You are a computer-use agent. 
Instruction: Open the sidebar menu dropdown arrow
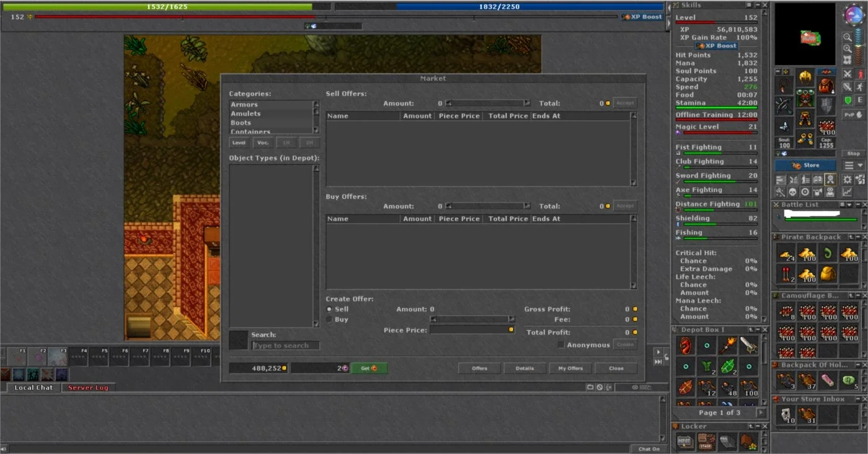pos(860,165)
